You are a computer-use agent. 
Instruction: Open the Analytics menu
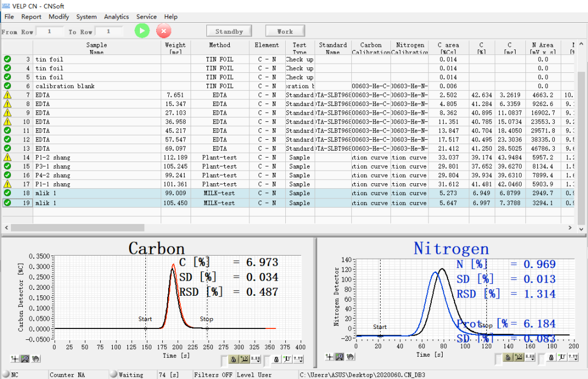coord(116,17)
